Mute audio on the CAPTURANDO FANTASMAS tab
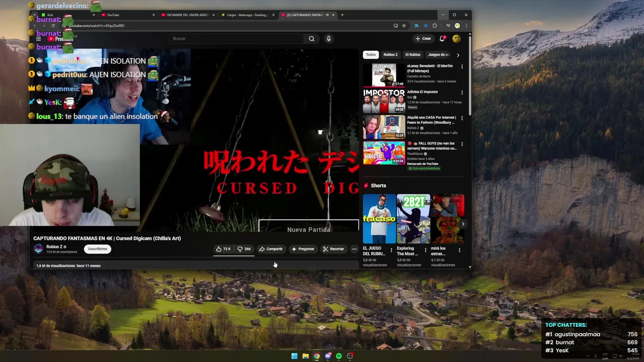 click(x=327, y=15)
